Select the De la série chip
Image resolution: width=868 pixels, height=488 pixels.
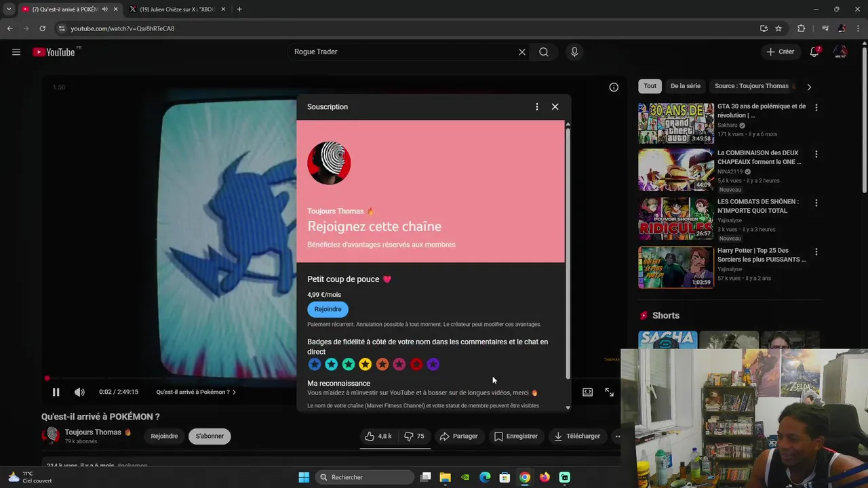[x=686, y=86]
